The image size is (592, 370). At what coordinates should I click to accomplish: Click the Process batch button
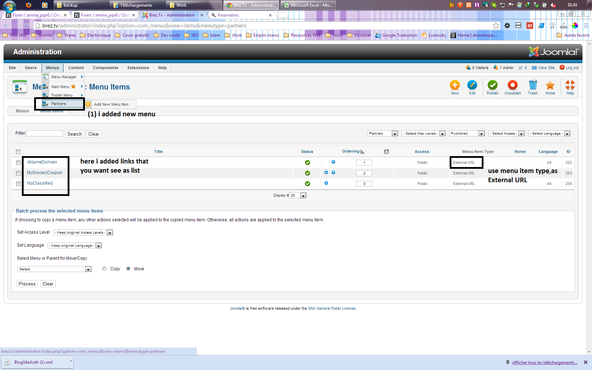click(27, 284)
